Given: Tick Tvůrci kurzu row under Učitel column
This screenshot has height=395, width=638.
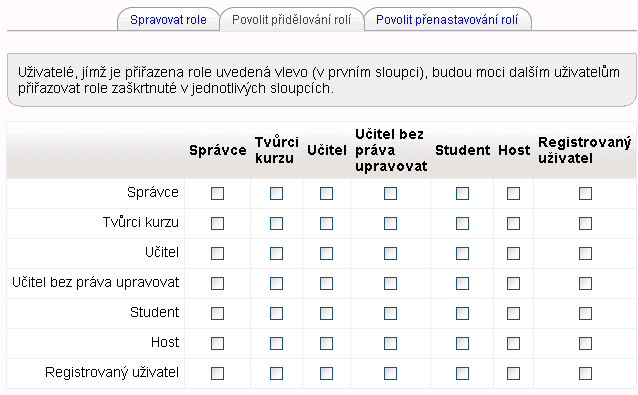Looking at the screenshot, I should [326, 223].
